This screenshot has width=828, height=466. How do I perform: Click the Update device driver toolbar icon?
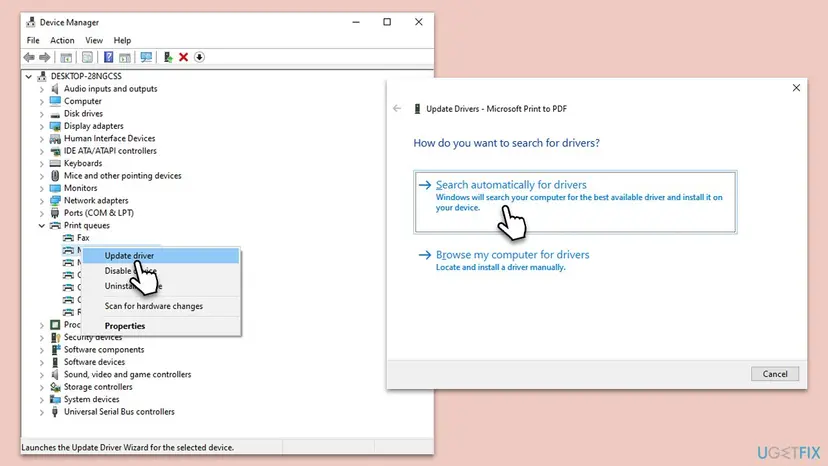(168, 57)
